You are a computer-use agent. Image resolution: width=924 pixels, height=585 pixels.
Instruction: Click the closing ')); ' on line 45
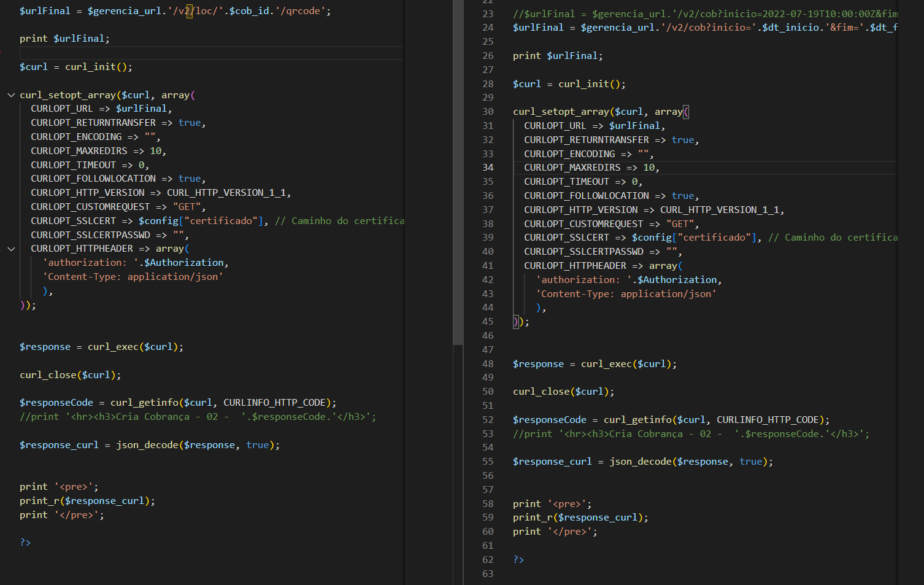click(521, 322)
